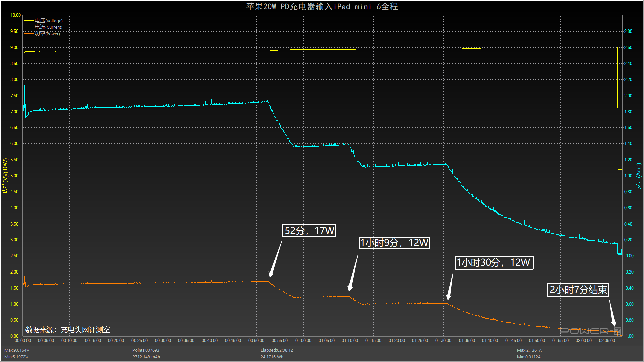Click the 01:00:00 time axis label
Image resolution: width=644 pixels, height=362 pixels.
coord(303,340)
